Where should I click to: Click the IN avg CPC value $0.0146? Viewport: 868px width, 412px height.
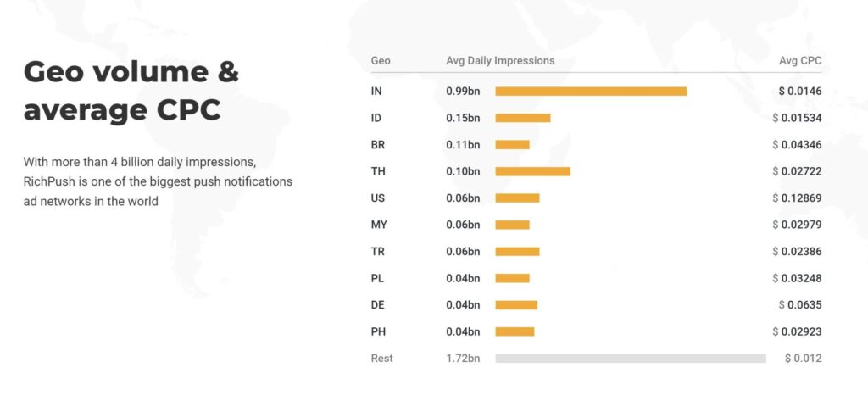[800, 92]
